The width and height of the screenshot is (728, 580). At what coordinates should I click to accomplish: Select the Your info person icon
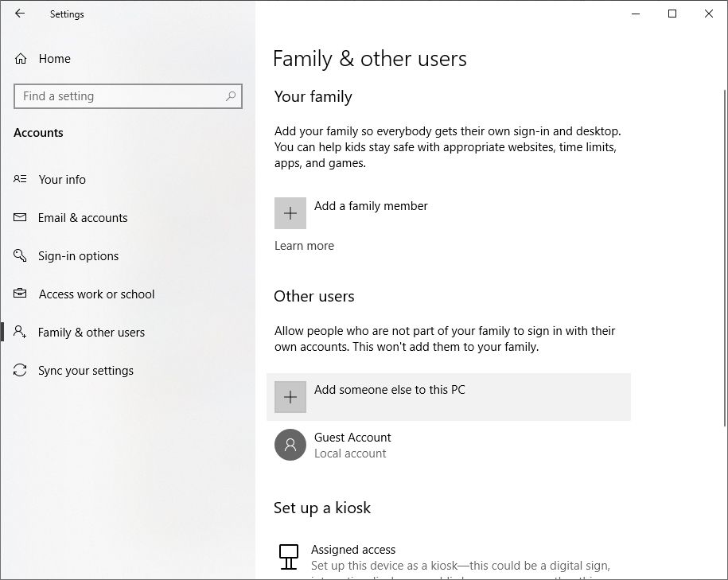[x=20, y=179]
